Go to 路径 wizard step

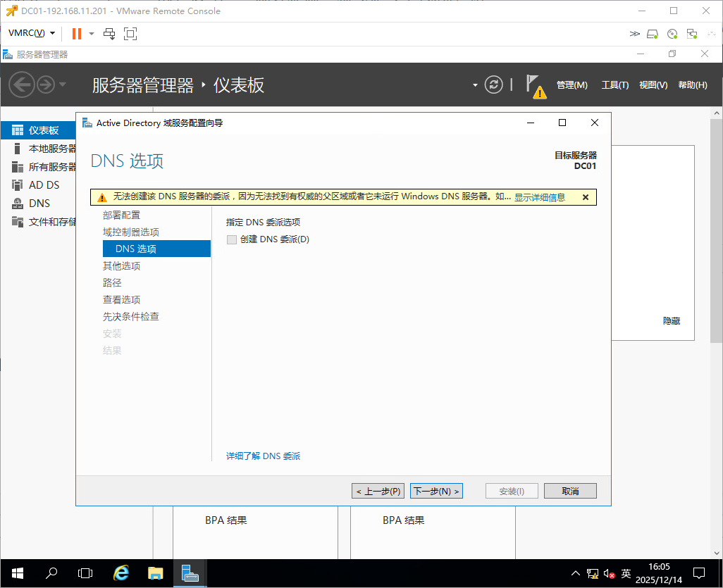[x=112, y=283]
